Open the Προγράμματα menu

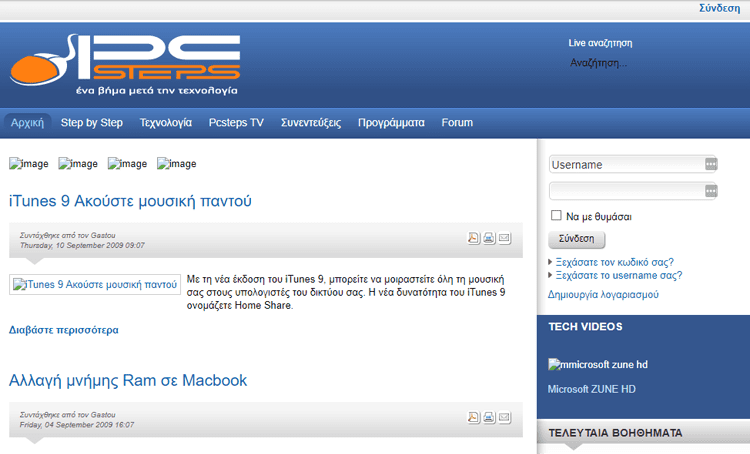tap(391, 123)
